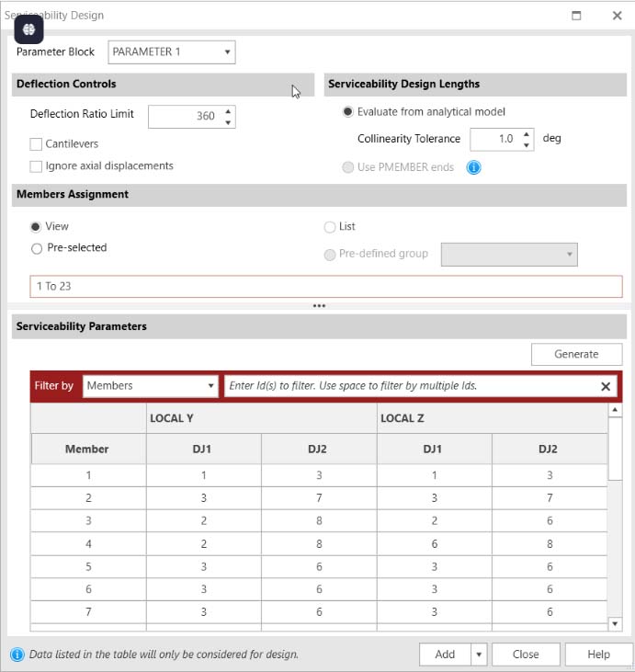Select the Member 1 row cell

click(88, 475)
